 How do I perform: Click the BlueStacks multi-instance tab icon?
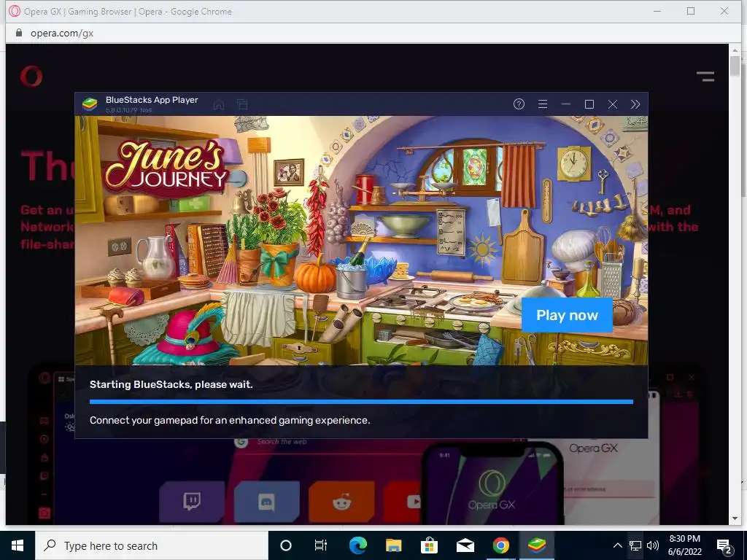coord(242,104)
